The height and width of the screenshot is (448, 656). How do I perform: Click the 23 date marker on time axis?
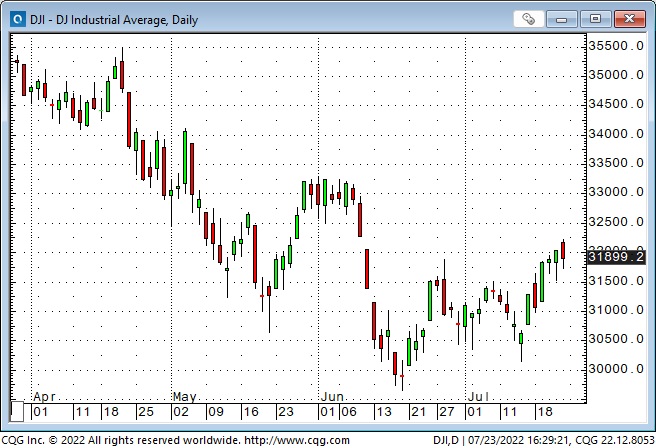tap(286, 412)
